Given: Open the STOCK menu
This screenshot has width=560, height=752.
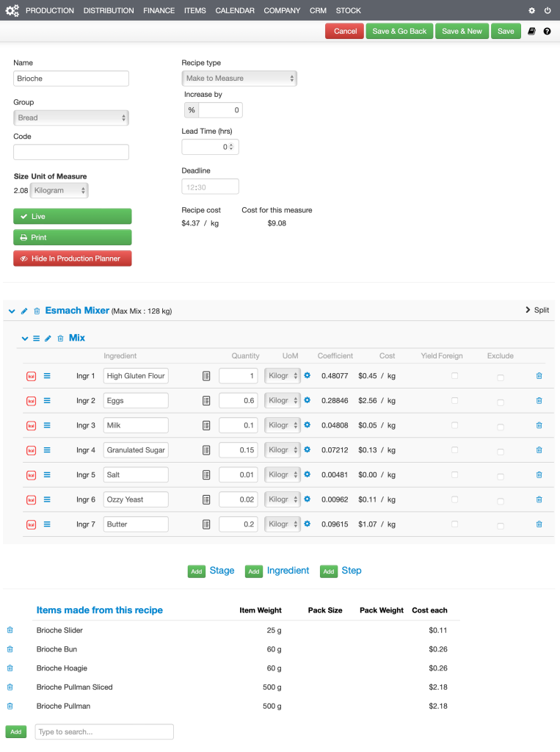Looking at the screenshot, I should tap(349, 10).
